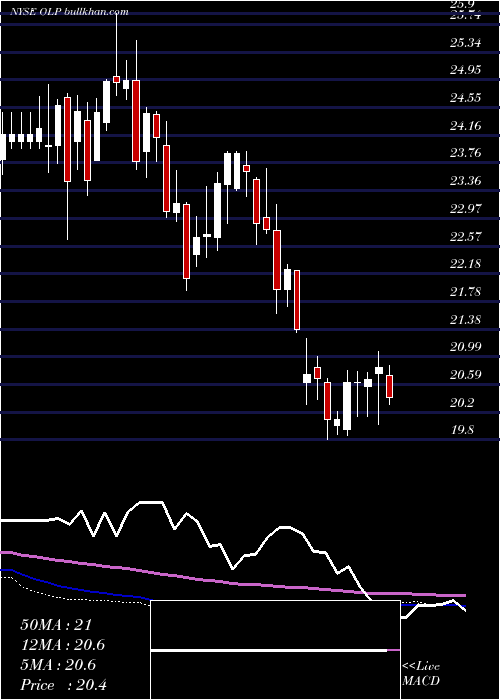Click the NYSE OLP bullkhan.com chart title

click(70, 12)
